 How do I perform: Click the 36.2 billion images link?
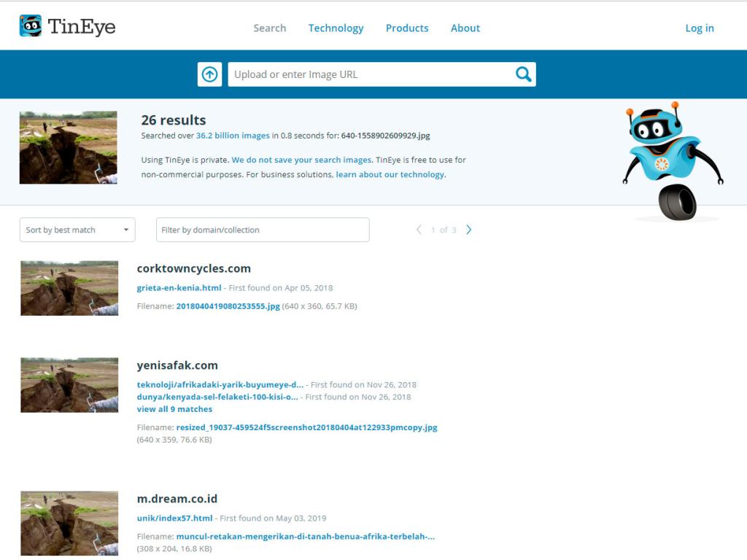(233, 136)
